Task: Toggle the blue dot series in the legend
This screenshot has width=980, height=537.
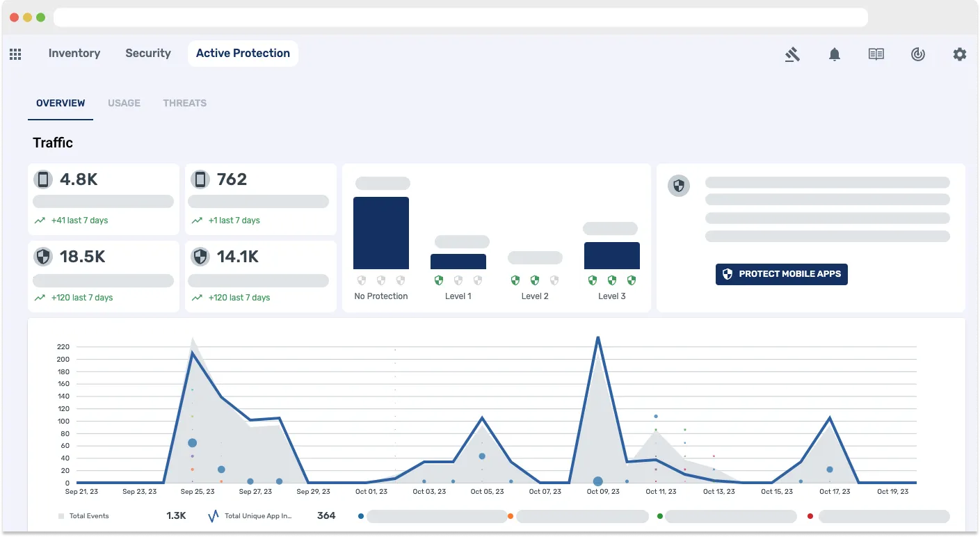Action: (x=360, y=515)
